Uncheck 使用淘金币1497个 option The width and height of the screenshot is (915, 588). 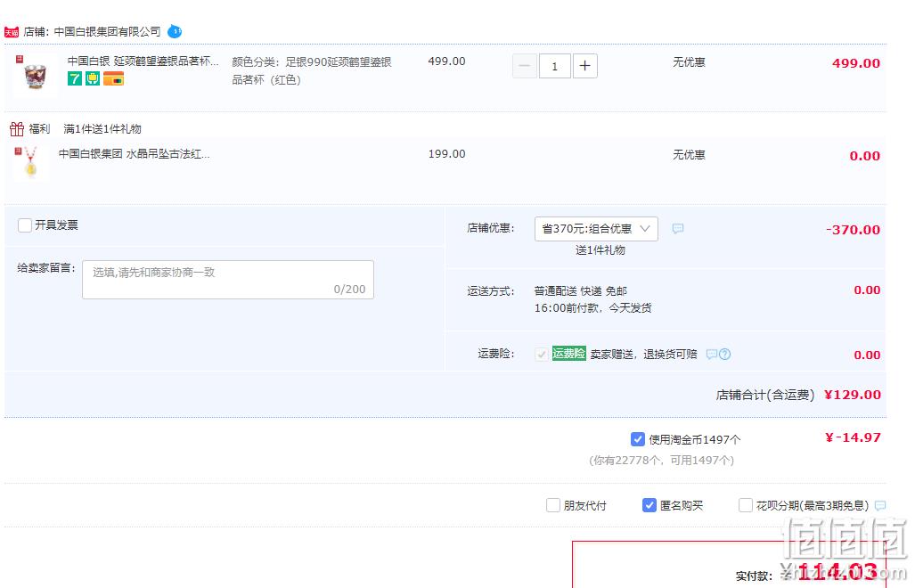click(637, 439)
